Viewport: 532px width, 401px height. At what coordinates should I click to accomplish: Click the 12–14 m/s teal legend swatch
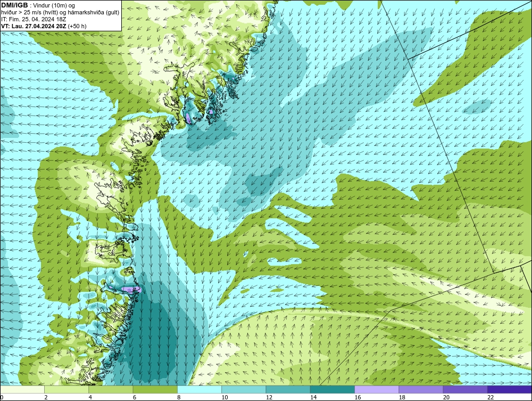(288, 389)
